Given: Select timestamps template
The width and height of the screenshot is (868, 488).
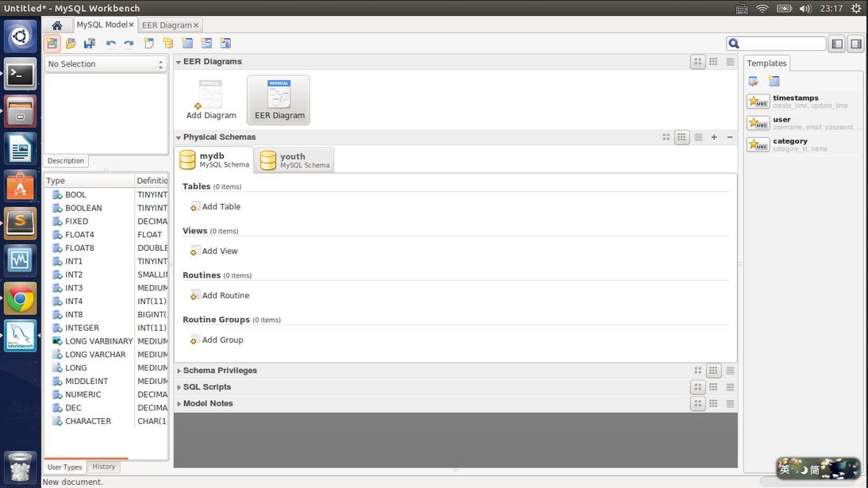Looking at the screenshot, I should [x=804, y=102].
